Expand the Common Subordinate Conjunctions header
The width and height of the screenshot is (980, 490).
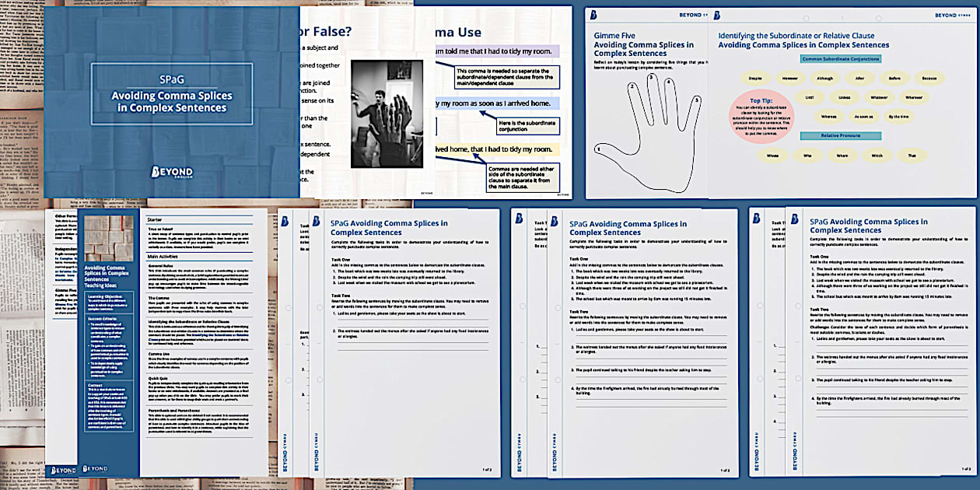coord(842,58)
